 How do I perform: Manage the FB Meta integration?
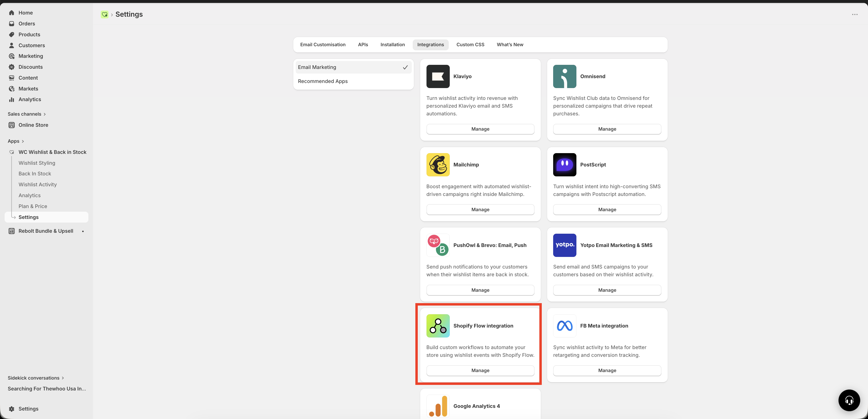pyautogui.click(x=607, y=370)
